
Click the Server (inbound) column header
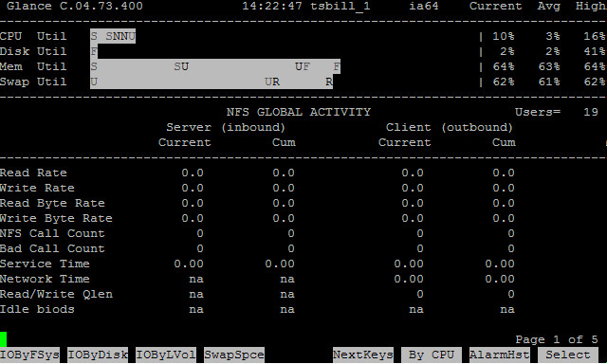[226, 127]
